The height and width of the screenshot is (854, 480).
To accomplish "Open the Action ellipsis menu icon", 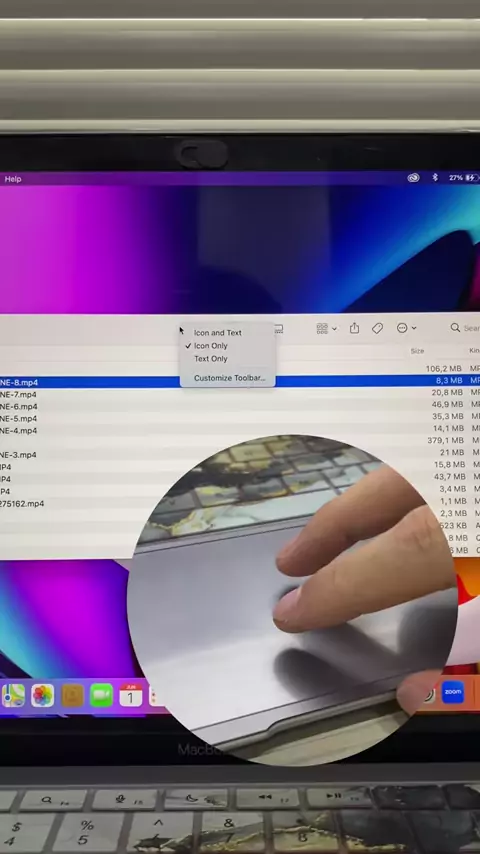I will pyautogui.click(x=406, y=328).
